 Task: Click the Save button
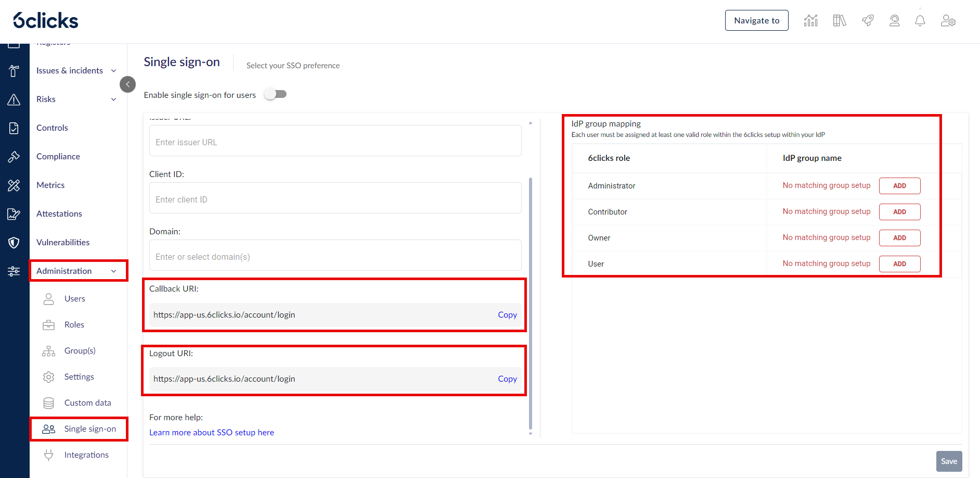tap(949, 461)
